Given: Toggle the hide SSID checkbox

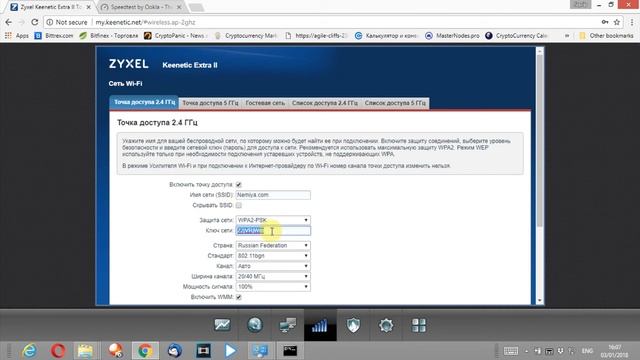Looking at the screenshot, I should pyautogui.click(x=239, y=205).
